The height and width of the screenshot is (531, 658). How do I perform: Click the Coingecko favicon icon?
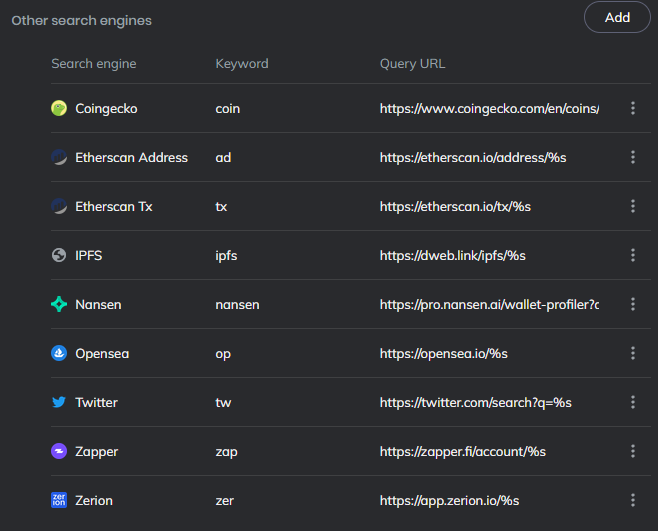point(59,108)
